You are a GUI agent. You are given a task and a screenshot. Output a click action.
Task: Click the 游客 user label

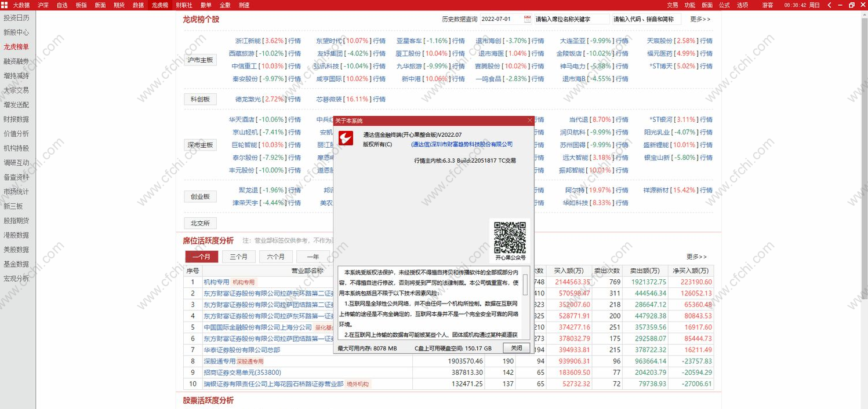click(x=767, y=5)
